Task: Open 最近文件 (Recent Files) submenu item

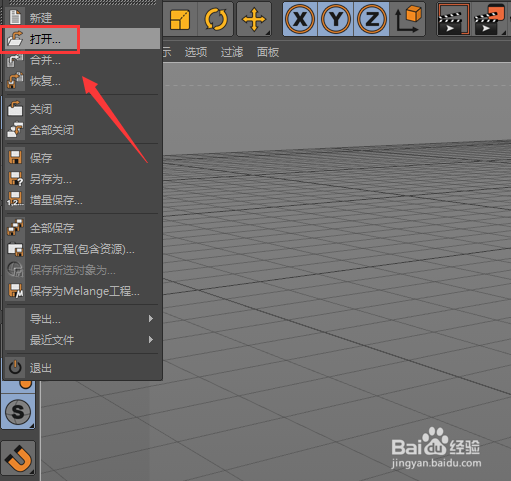Action: coord(82,340)
